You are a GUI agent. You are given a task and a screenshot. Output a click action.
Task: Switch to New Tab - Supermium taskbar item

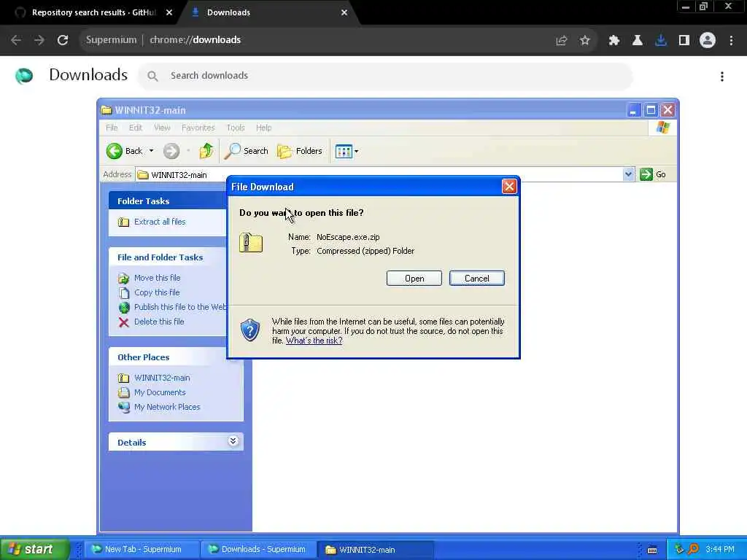[142, 550]
